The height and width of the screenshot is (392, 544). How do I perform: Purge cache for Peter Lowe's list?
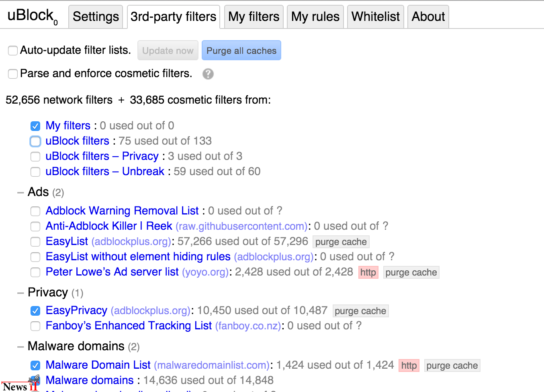(x=411, y=272)
